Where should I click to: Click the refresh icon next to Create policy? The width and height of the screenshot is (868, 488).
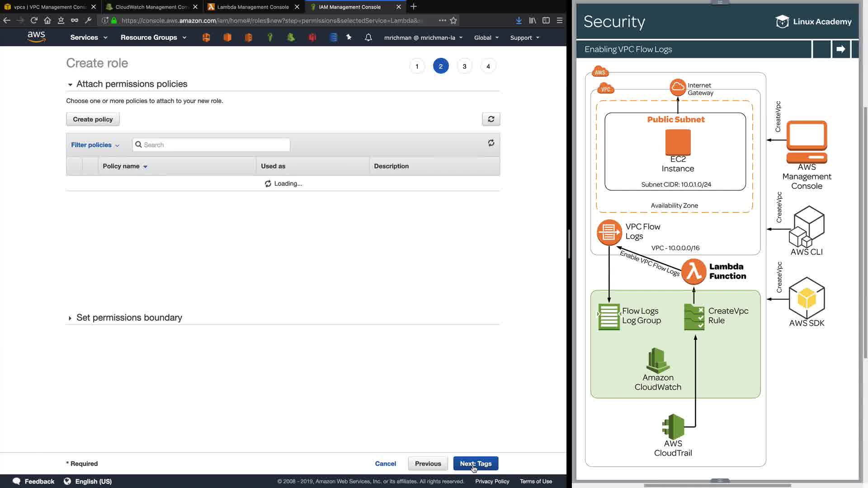(x=491, y=119)
